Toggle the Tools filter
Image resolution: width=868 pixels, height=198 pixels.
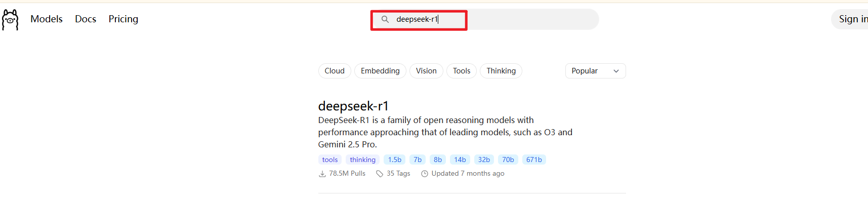[x=462, y=71]
